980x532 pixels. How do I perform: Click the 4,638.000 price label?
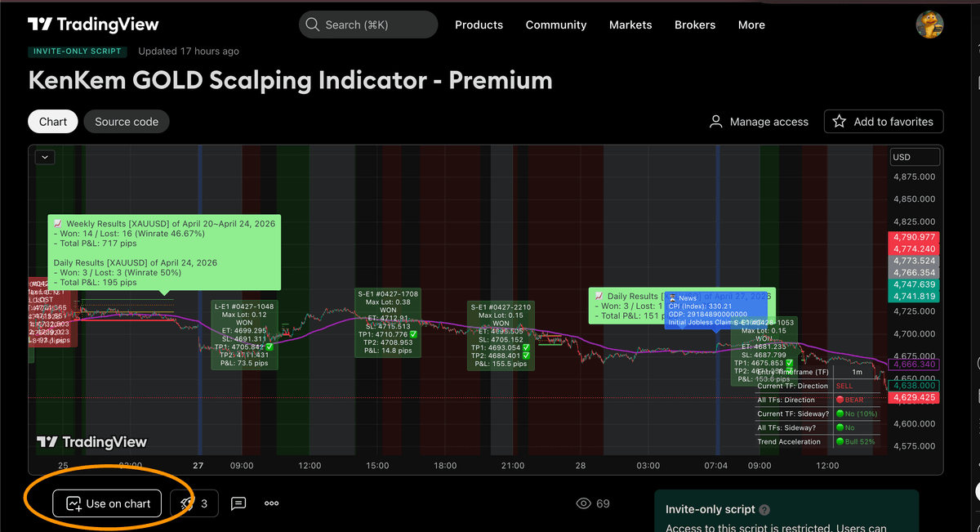(914, 386)
